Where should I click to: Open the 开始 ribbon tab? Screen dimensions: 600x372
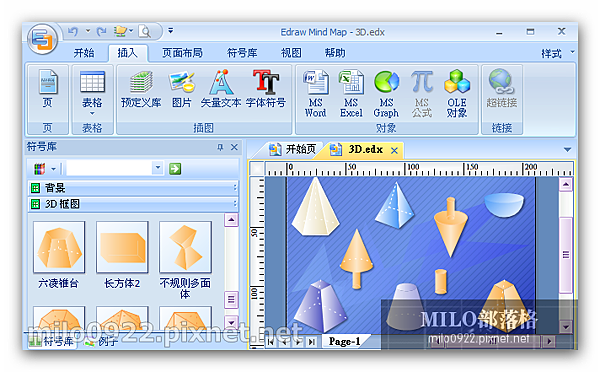click(84, 53)
